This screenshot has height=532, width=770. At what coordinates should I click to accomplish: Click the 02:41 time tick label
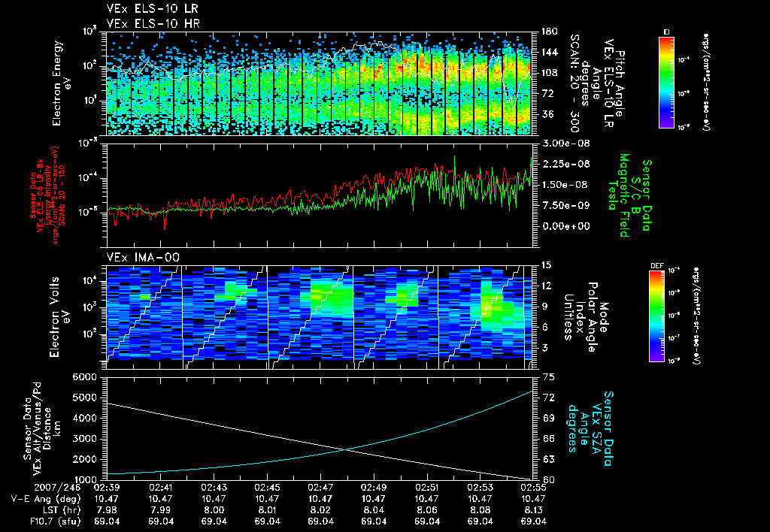[161, 488]
